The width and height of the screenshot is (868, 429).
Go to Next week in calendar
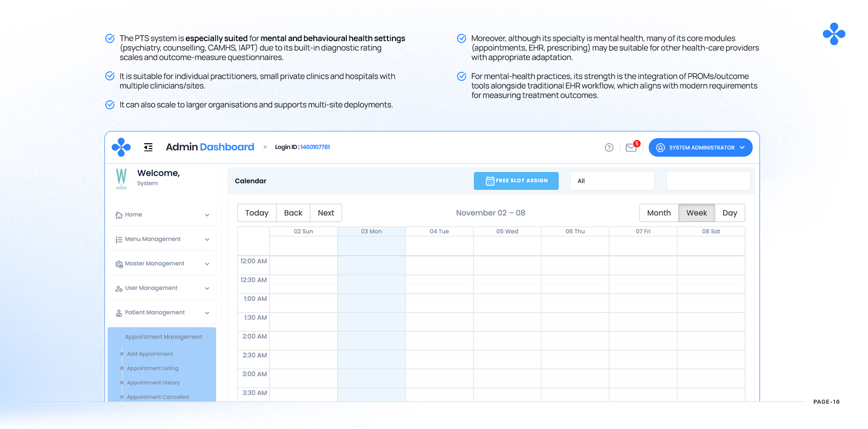[x=325, y=213]
